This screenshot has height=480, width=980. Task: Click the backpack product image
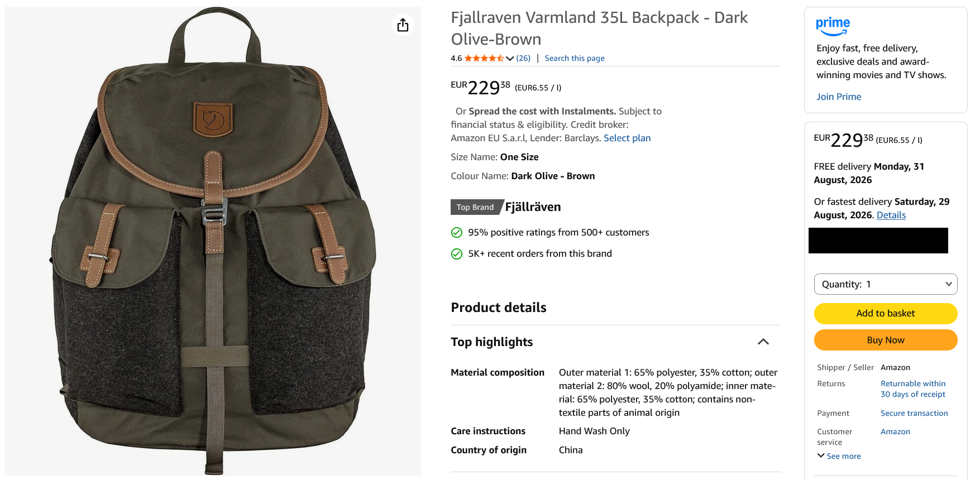click(x=213, y=241)
